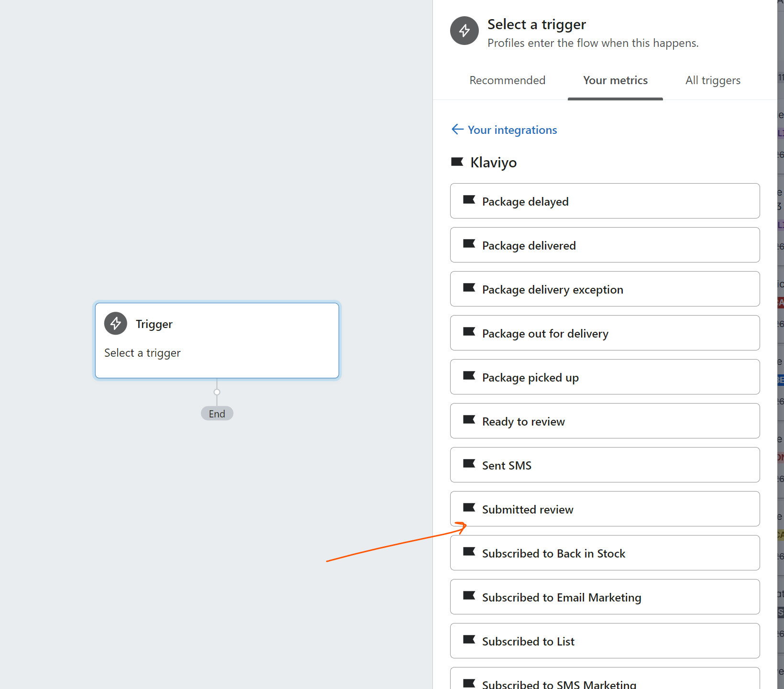Switch to the Recommended tab
Screen dimensions: 784x689
click(x=507, y=80)
